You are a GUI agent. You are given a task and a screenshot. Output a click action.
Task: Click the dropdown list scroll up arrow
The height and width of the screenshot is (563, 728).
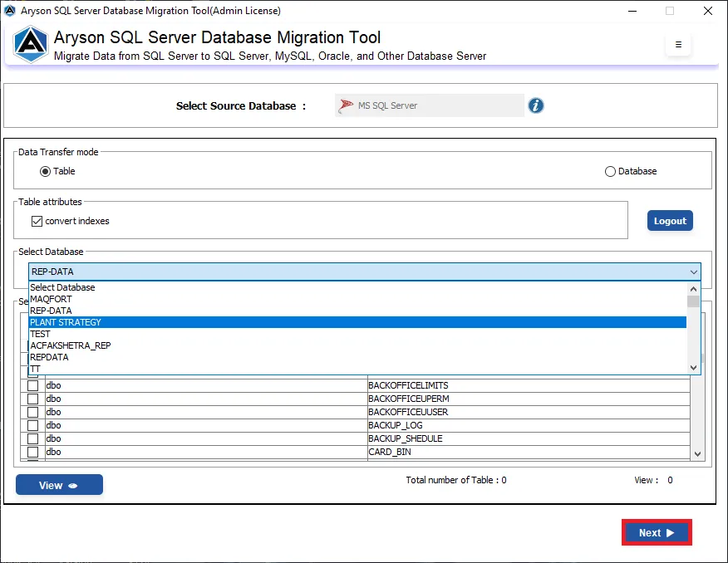click(x=693, y=289)
